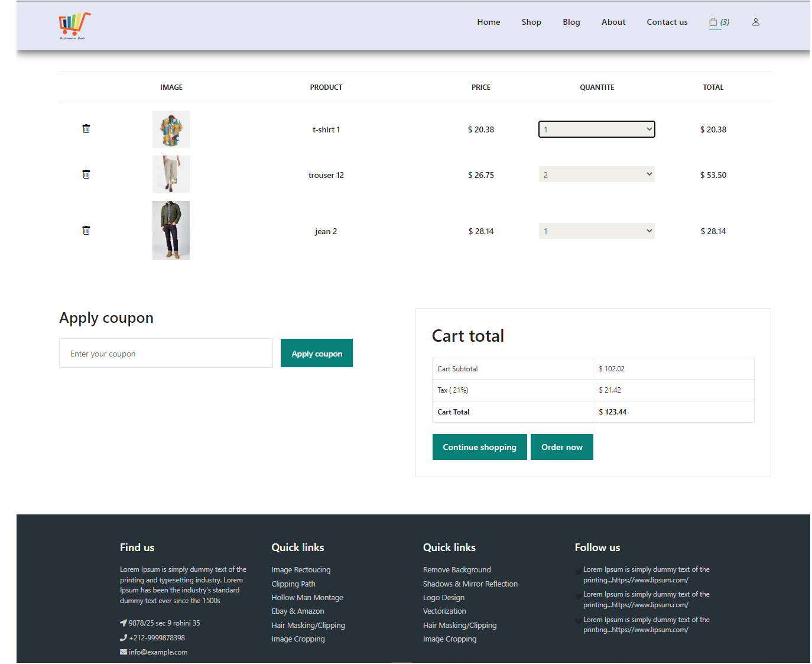
Task: Open the Blog page from the navbar
Action: (571, 22)
